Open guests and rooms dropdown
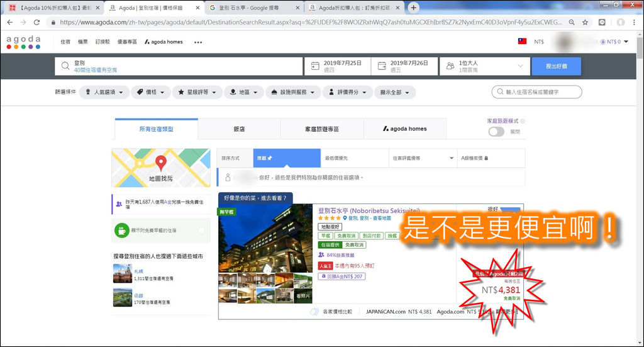 pos(484,65)
